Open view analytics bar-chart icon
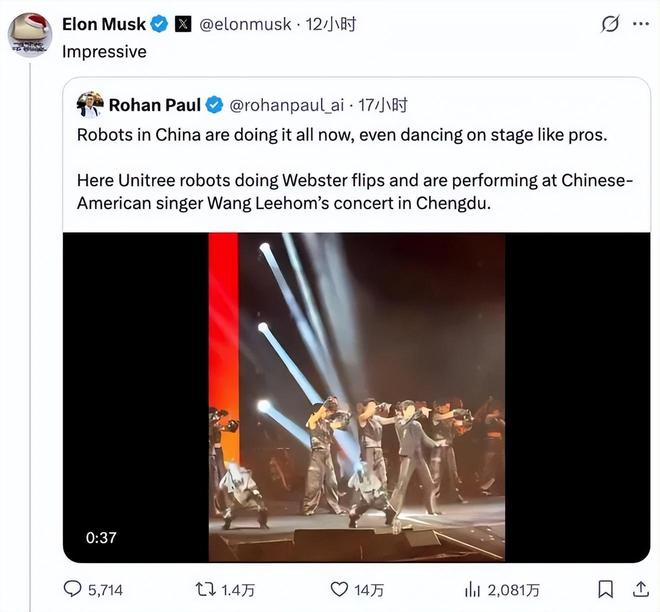 (473, 590)
